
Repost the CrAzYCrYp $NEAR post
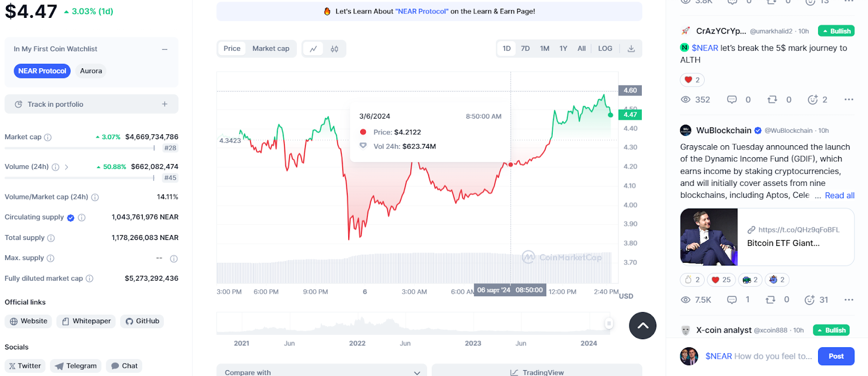(772, 100)
